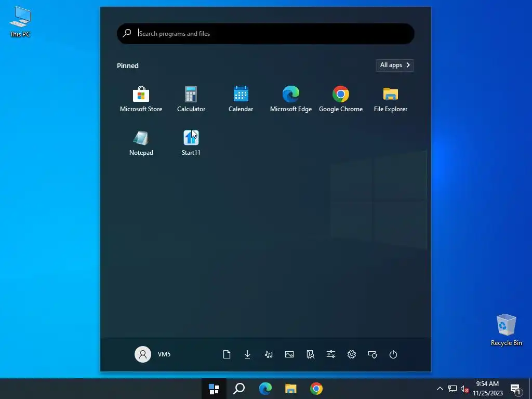Open Control Panel sliders icon
Screen dimensions: 532x399
[331, 354]
